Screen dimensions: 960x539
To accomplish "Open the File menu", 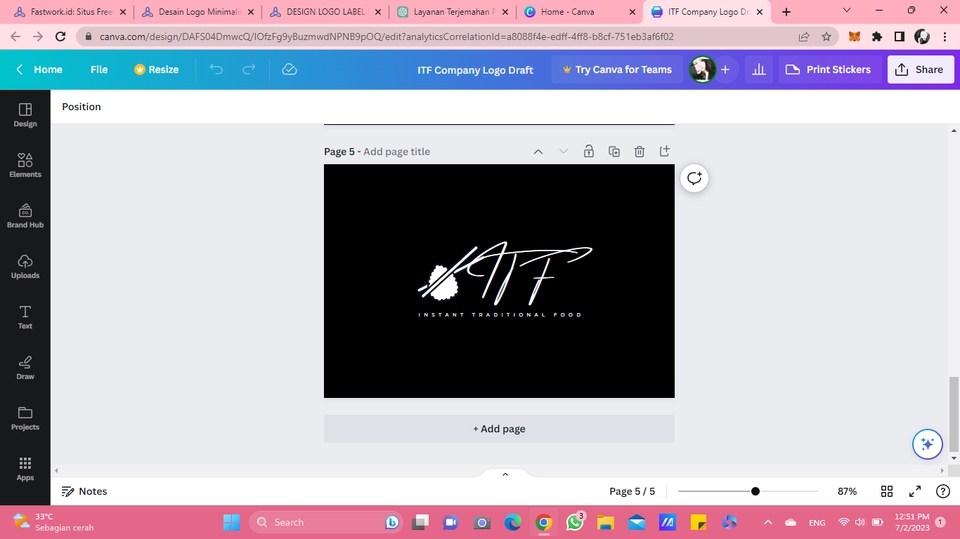I will (99, 69).
